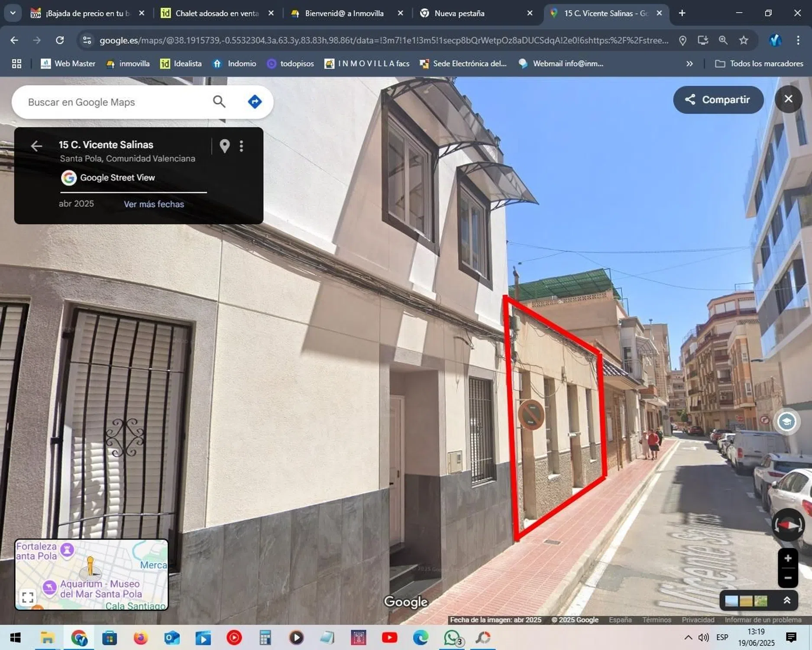
Task: Open WhatsApp from the Windows taskbar
Action: [452, 637]
